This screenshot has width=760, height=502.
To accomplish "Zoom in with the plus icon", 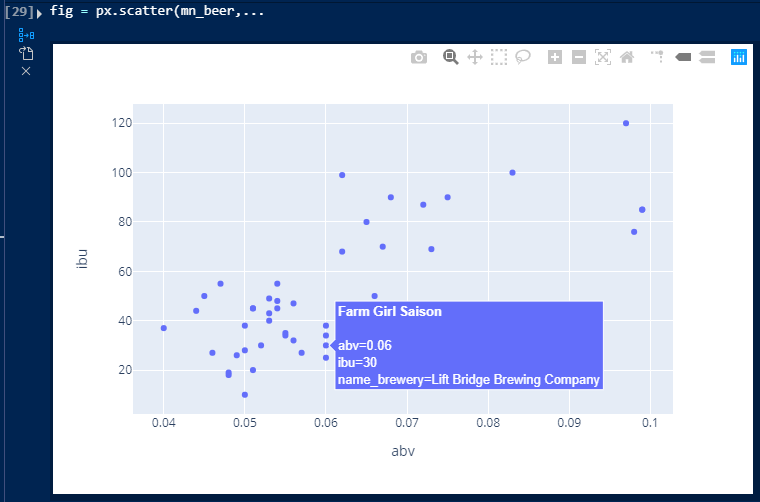I will click(554, 57).
